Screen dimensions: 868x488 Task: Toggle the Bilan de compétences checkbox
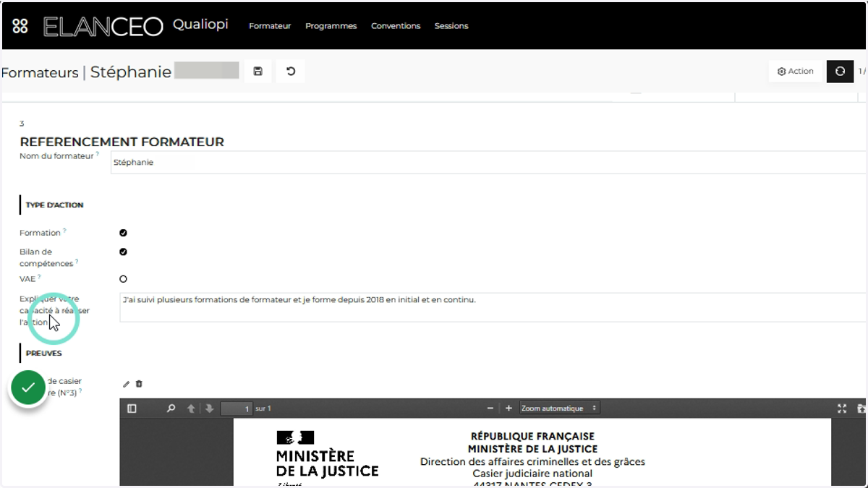click(123, 252)
